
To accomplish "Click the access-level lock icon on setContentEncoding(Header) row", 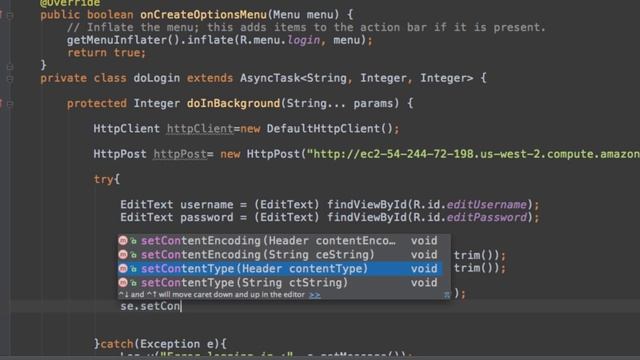I will click(x=133, y=241).
